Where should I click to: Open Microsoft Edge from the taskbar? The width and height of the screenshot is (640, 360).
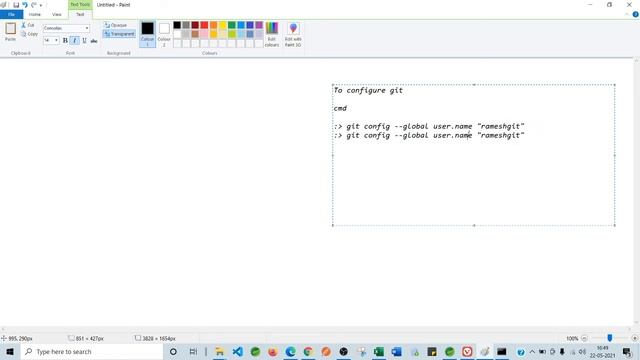tap(291, 351)
